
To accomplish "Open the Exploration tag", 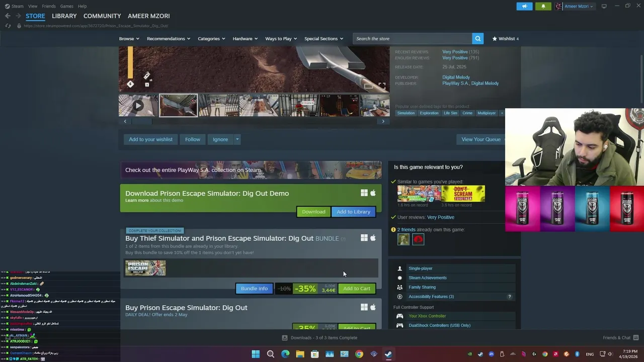I will 429,113.
